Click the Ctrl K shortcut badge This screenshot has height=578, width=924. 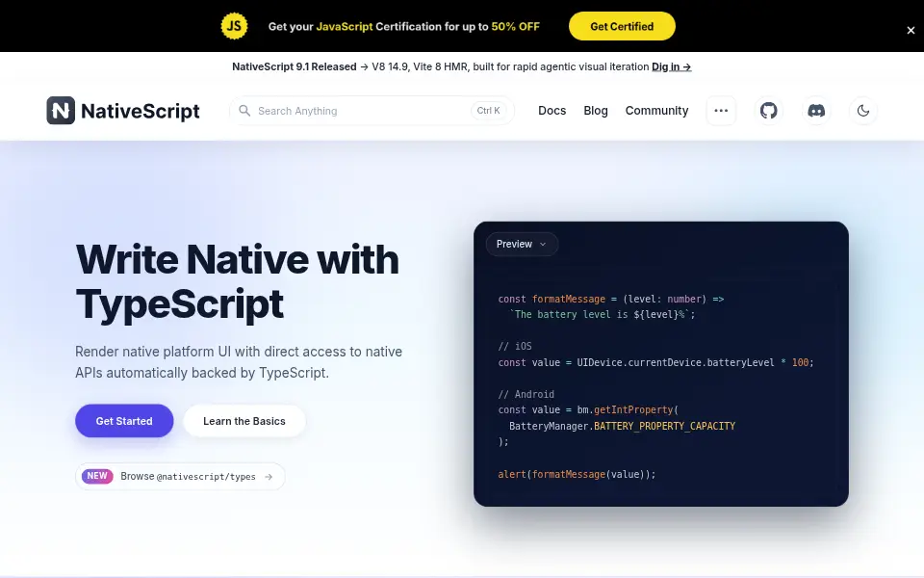pyautogui.click(x=488, y=110)
